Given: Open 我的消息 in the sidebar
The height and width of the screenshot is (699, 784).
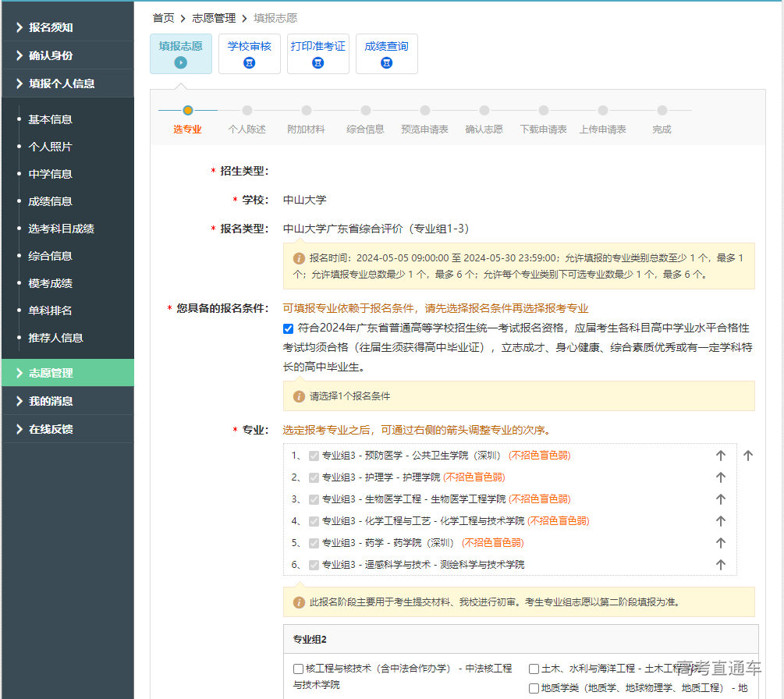Looking at the screenshot, I should tap(51, 401).
